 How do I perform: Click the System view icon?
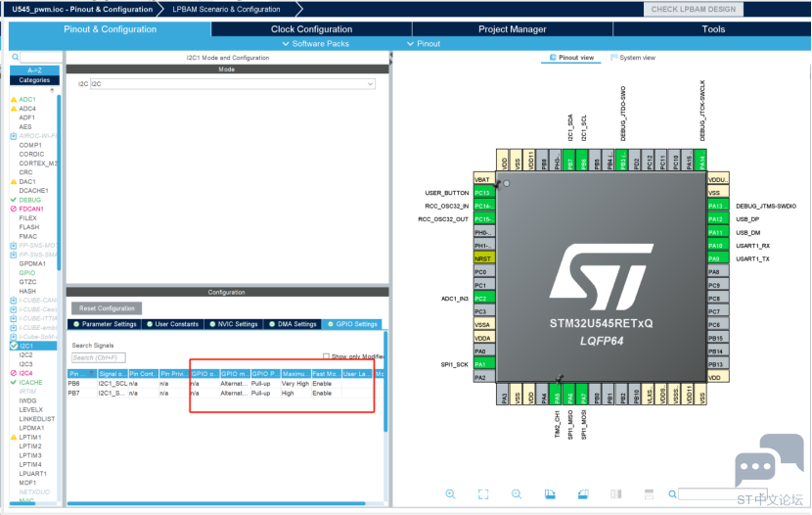[613, 58]
